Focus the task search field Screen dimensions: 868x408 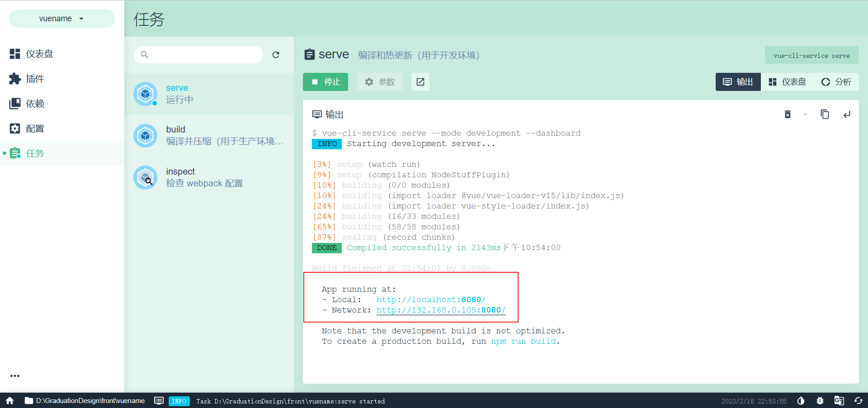click(198, 55)
